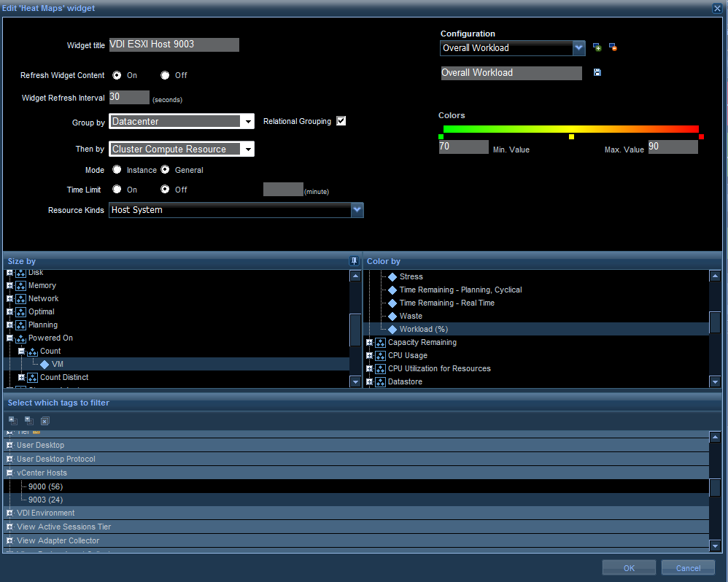Turn Time Limit On
728x582 pixels.
click(117, 190)
